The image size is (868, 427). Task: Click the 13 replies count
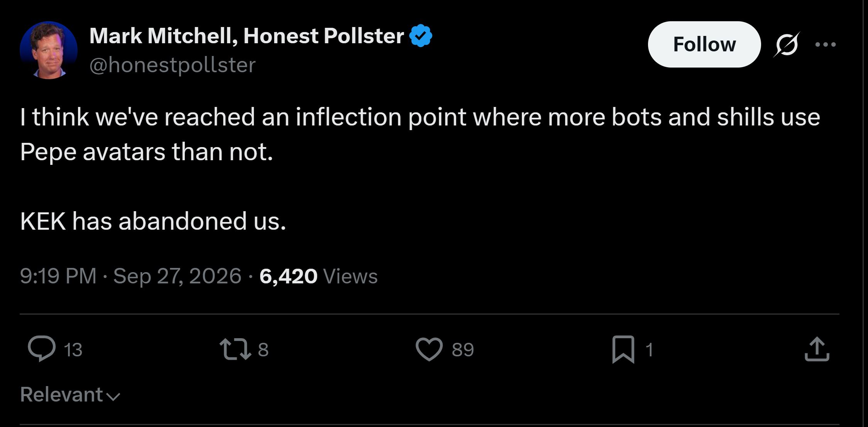click(73, 350)
